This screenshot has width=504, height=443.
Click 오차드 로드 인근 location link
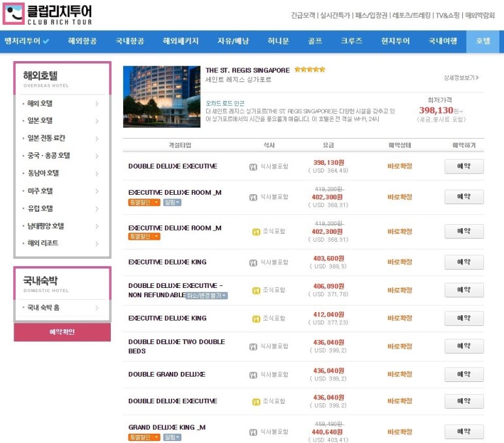coord(225,104)
